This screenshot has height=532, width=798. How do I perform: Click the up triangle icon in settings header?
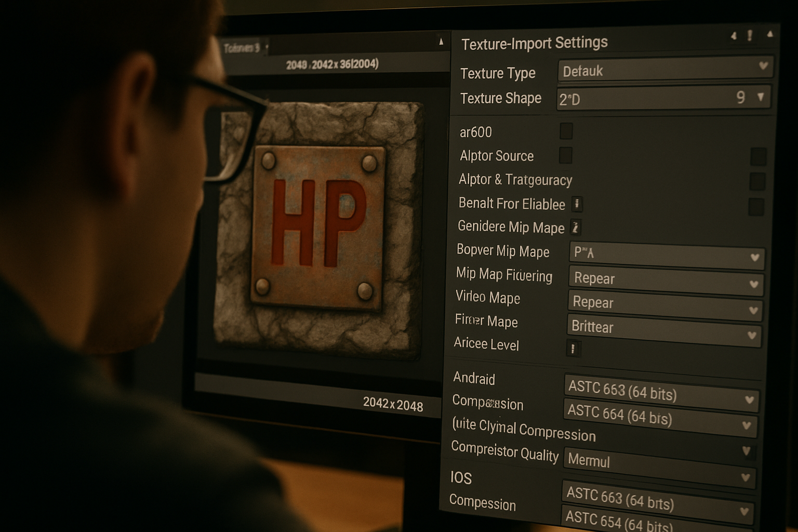[x=770, y=34]
